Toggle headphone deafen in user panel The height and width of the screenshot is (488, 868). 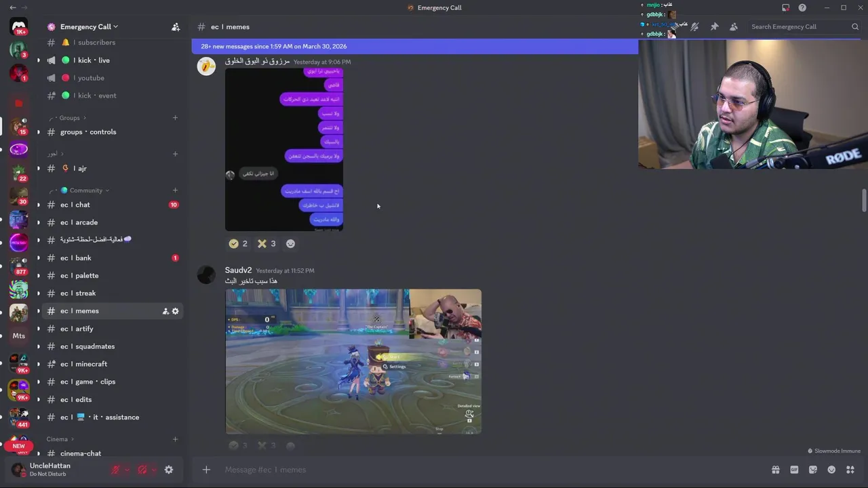pos(142,470)
